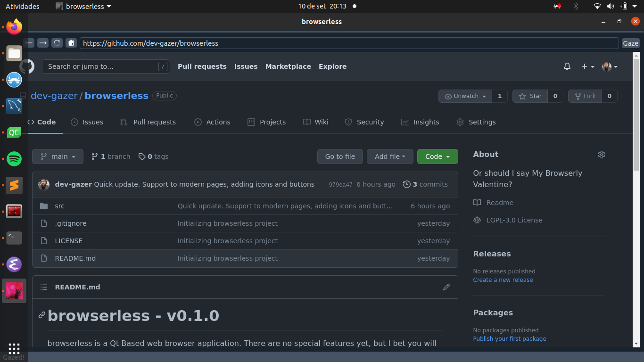Expand the Add file dropdown
This screenshot has height=362, width=644.
click(390, 156)
